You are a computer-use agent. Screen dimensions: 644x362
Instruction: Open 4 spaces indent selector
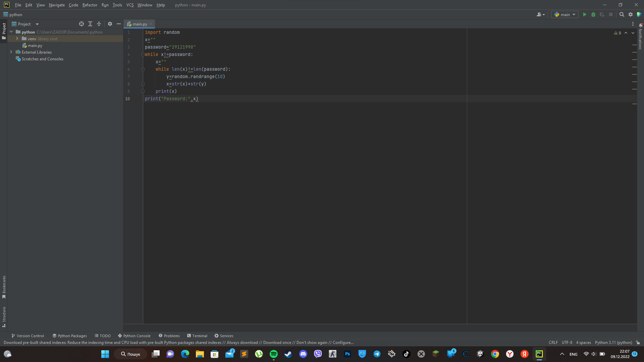pos(583,342)
